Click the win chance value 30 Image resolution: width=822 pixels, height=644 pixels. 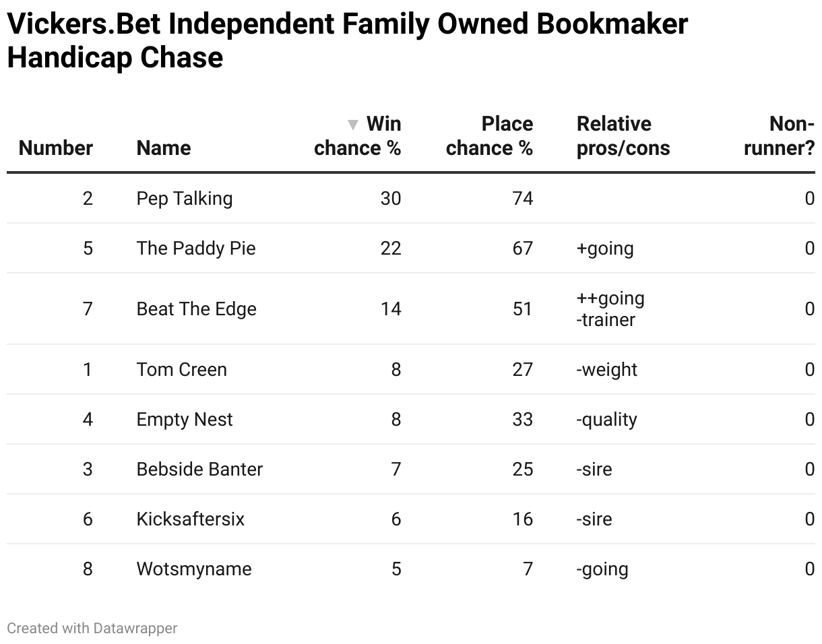coord(391,199)
